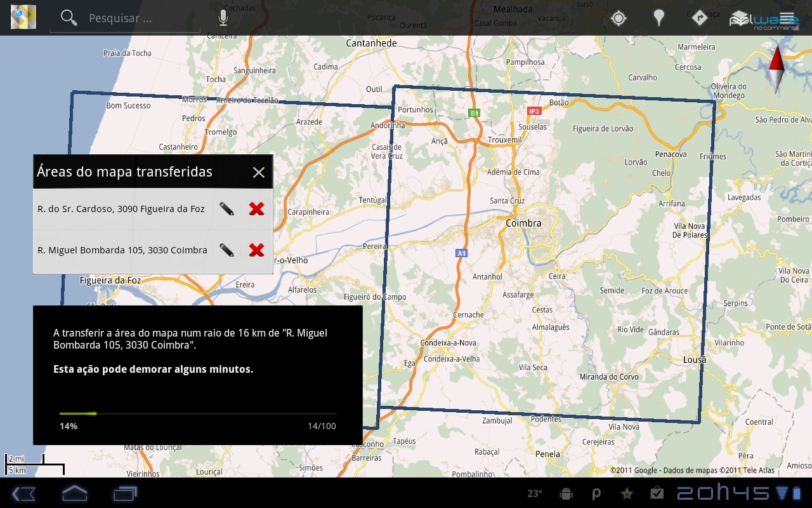Tap Antanhol label on map
The height and width of the screenshot is (508, 812).
pos(488,277)
